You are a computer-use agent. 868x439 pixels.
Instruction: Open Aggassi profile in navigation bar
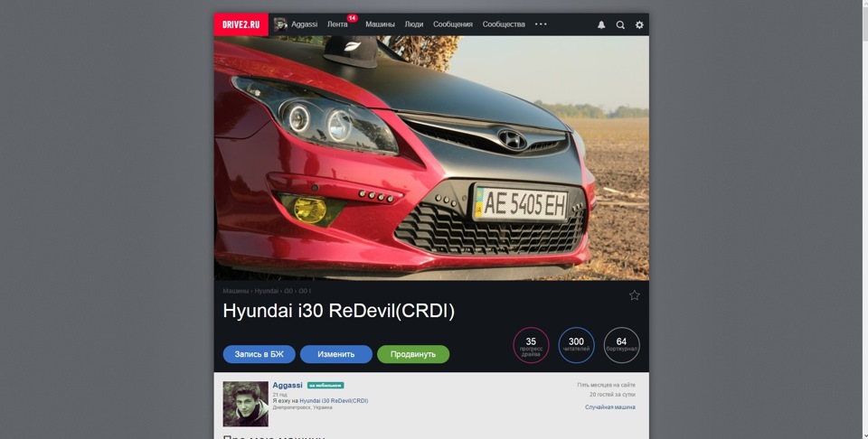pyautogui.click(x=305, y=24)
